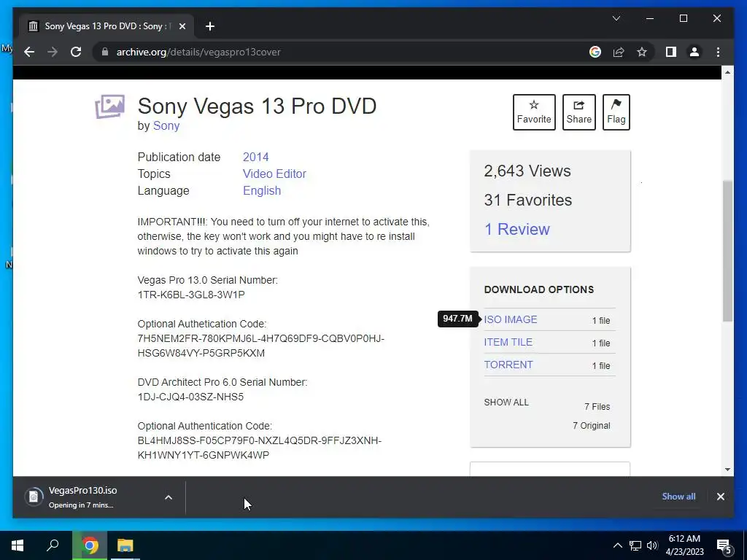Click the 2,643 Views text

[527, 171]
